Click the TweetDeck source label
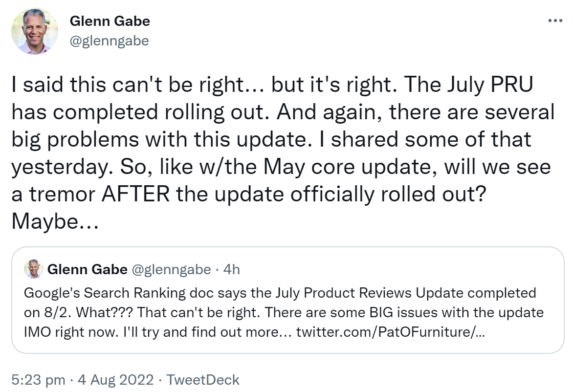573x392 pixels. click(203, 379)
